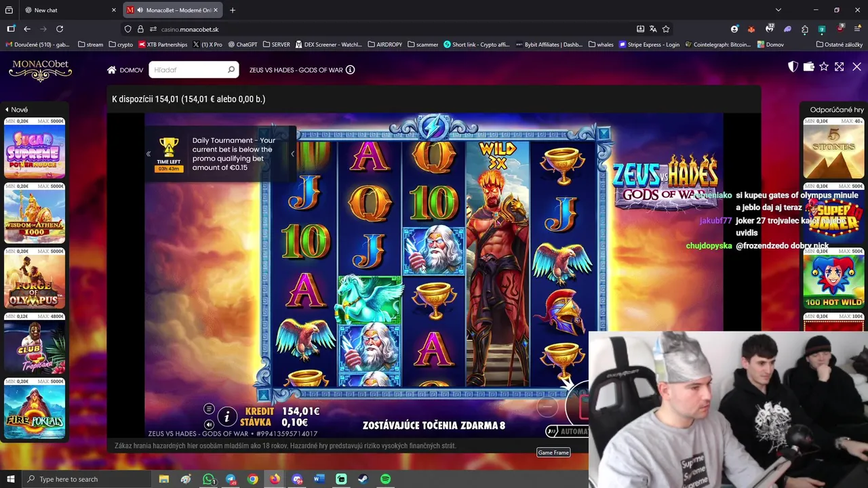This screenshot has height=488, width=868.
Task: Decrease bet with the minus button
Action: pos(547,407)
